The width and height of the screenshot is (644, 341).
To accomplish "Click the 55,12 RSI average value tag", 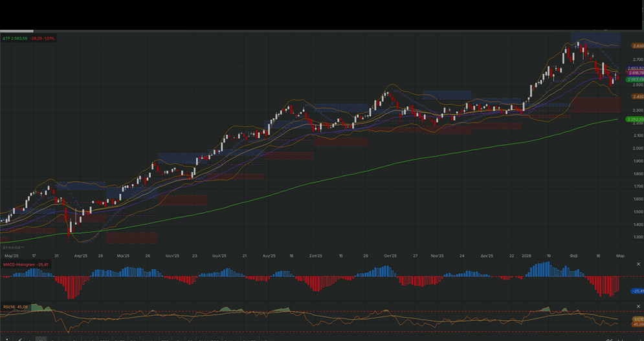I will tap(638, 319).
